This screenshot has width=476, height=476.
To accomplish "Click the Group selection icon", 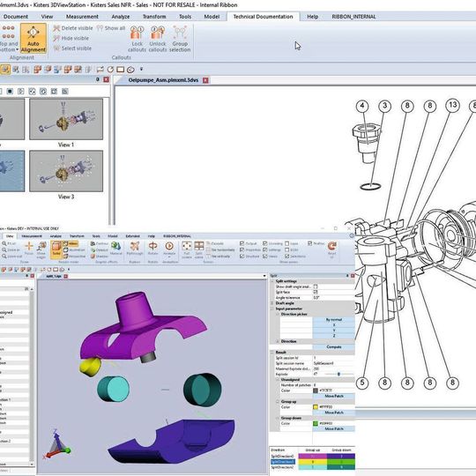I will point(180,33).
